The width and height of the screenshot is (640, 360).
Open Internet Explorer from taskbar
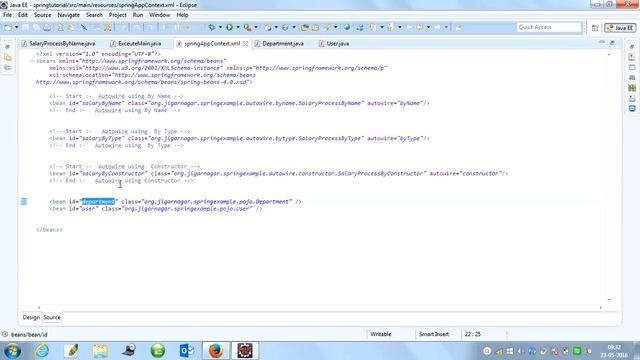pyautogui.click(x=42, y=351)
